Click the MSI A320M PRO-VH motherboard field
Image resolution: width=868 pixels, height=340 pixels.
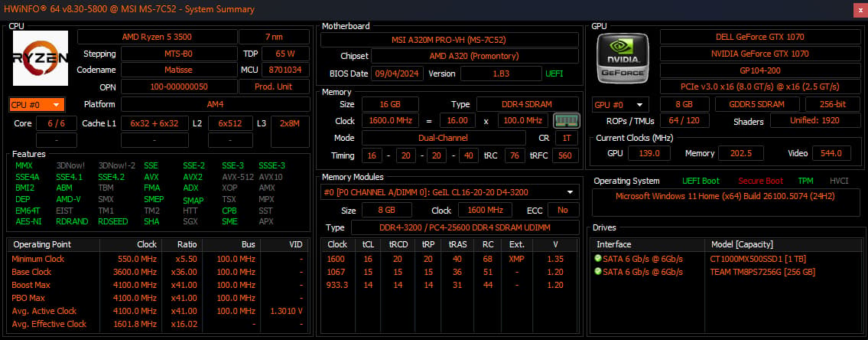coord(450,40)
